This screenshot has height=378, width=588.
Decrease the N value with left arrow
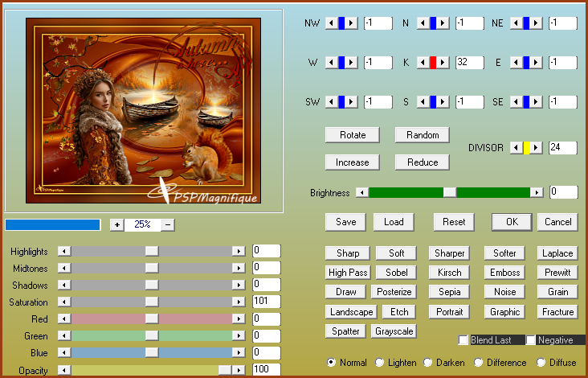423,23
